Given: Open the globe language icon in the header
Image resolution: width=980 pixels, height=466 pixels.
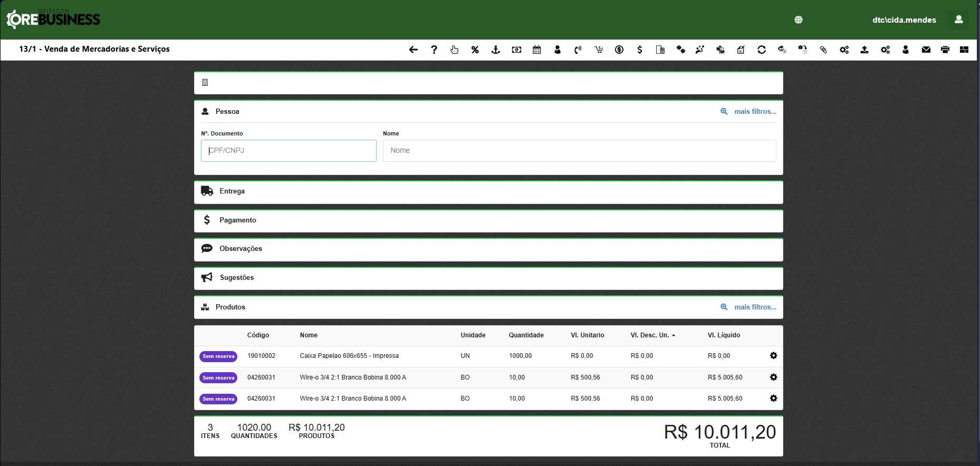Looking at the screenshot, I should pyautogui.click(x=798, y=20).
